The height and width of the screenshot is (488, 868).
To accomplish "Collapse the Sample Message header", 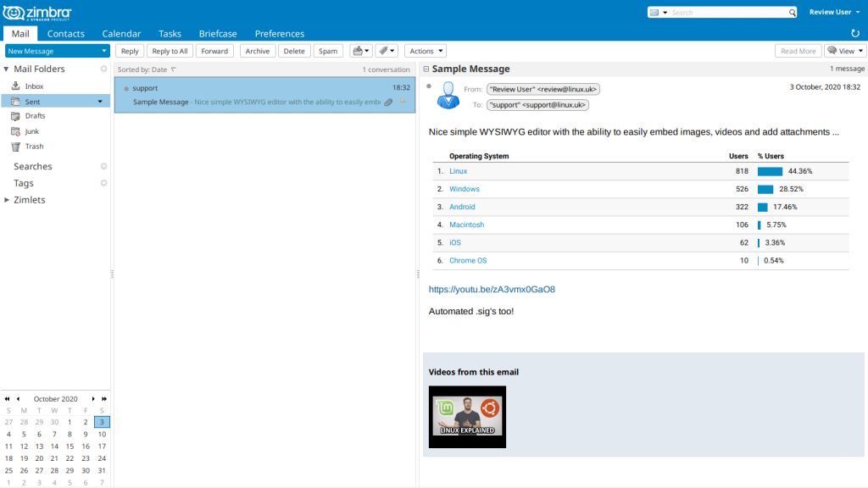I will tap(426, 69).
